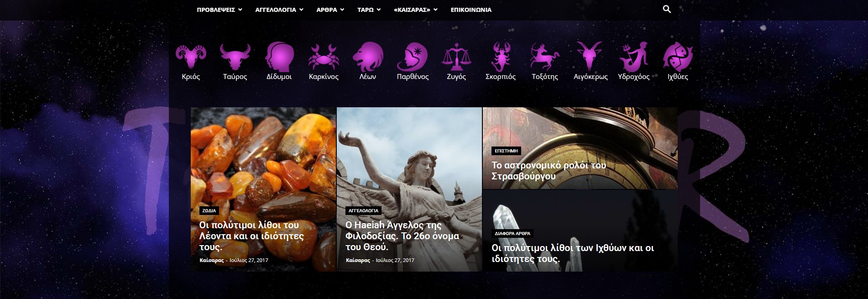Click the ΖΩΔΙΑ category tag
This screenshot has width=868, height=299.
[209, 210]
